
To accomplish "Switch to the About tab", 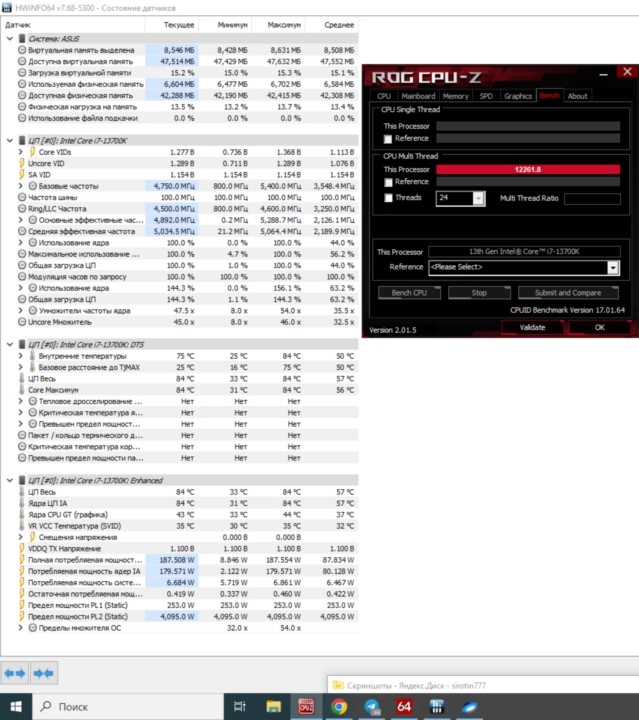I will (577, 96).
